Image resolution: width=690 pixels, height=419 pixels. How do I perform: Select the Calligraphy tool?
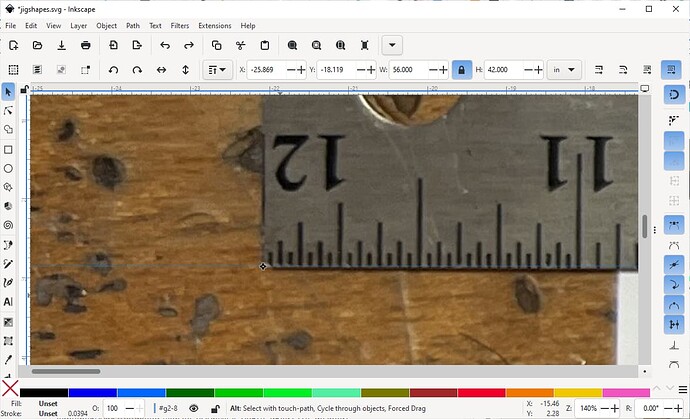8,283
